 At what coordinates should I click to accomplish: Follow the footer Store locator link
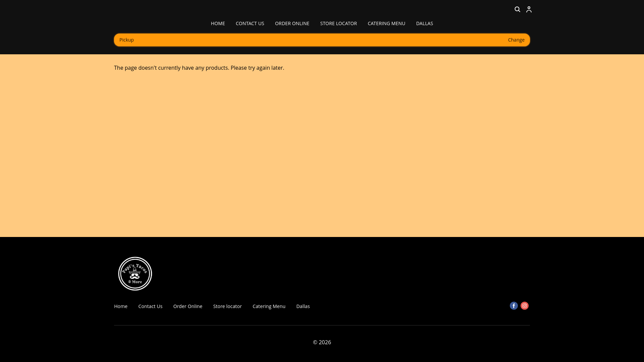click(x=227, y=306)
